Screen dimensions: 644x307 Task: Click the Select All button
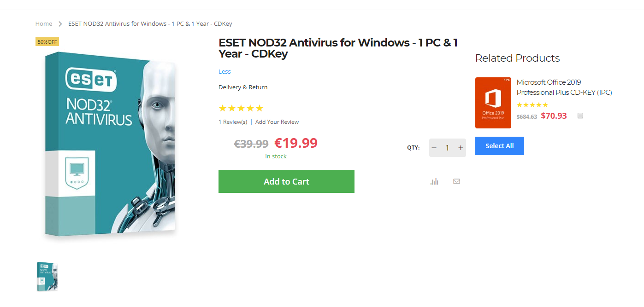pos(500,146)
